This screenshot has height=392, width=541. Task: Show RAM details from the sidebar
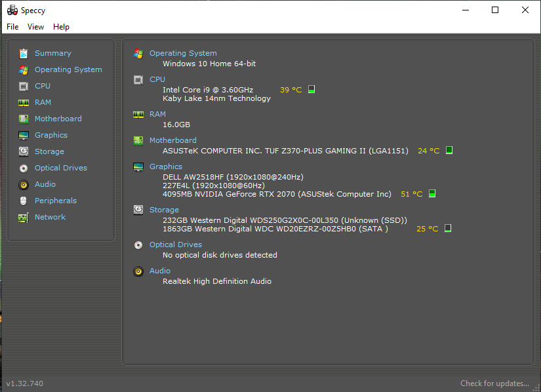pyautogui.click(x=43, y=102)
